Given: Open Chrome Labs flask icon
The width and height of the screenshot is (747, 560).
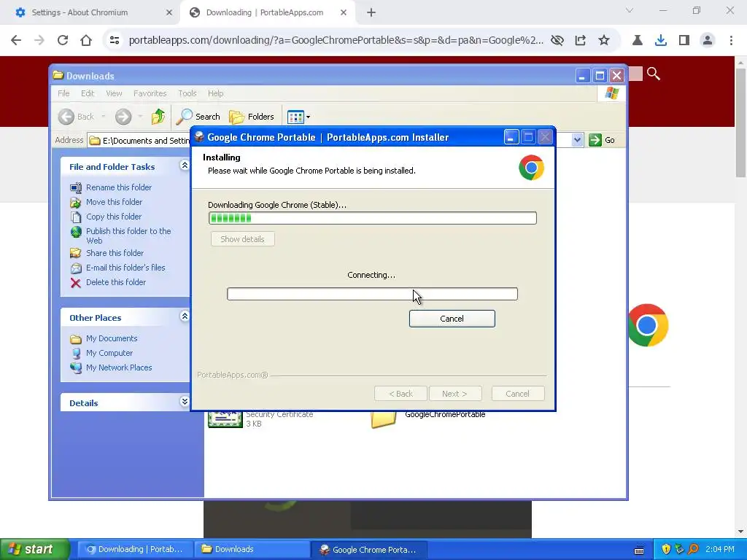Looking at the screenshot, I should pos(637,40).
